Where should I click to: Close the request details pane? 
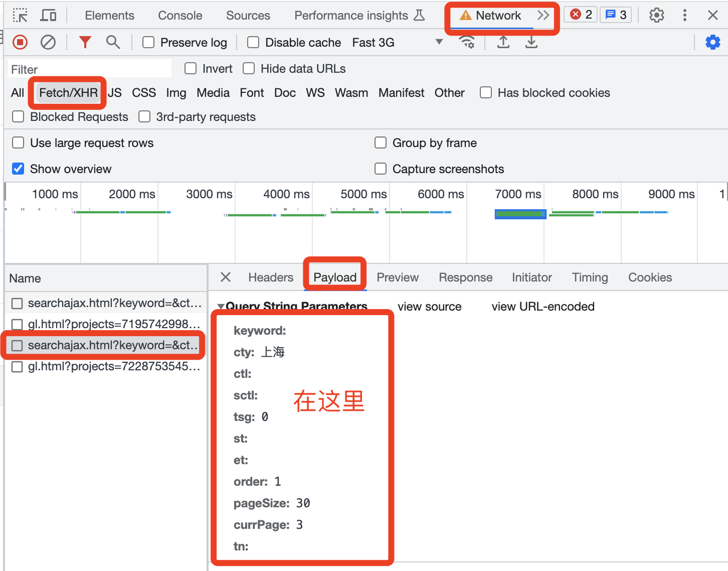tap(225, 277)
